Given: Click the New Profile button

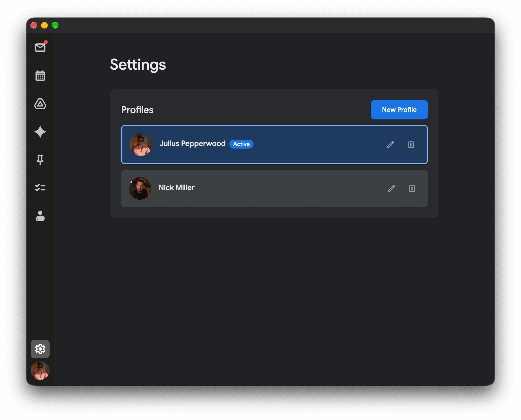Looking at the screenshot, I should pos(399,110).
